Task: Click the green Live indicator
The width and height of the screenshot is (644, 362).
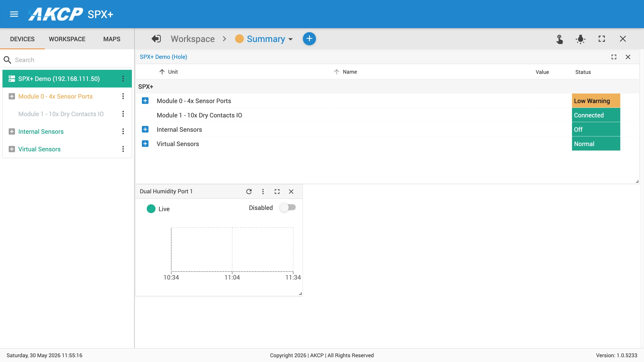Action: (151, 209)
